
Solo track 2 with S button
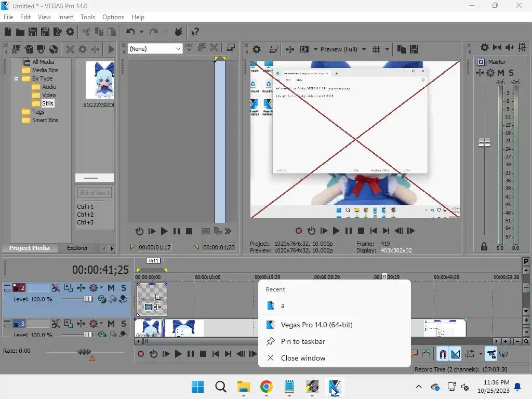[x=124, y=288]
